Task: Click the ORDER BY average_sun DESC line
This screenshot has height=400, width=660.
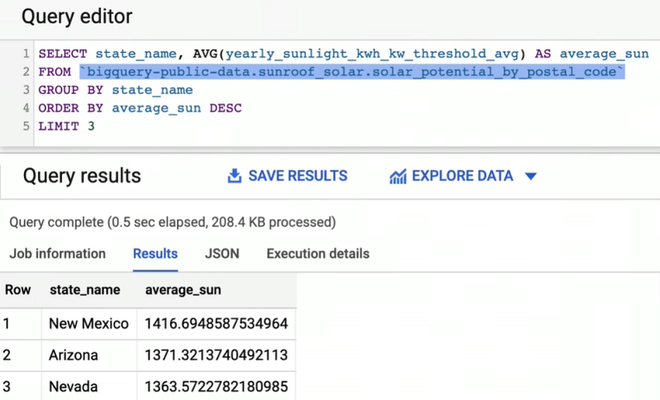Action: [x=140, y=108]
